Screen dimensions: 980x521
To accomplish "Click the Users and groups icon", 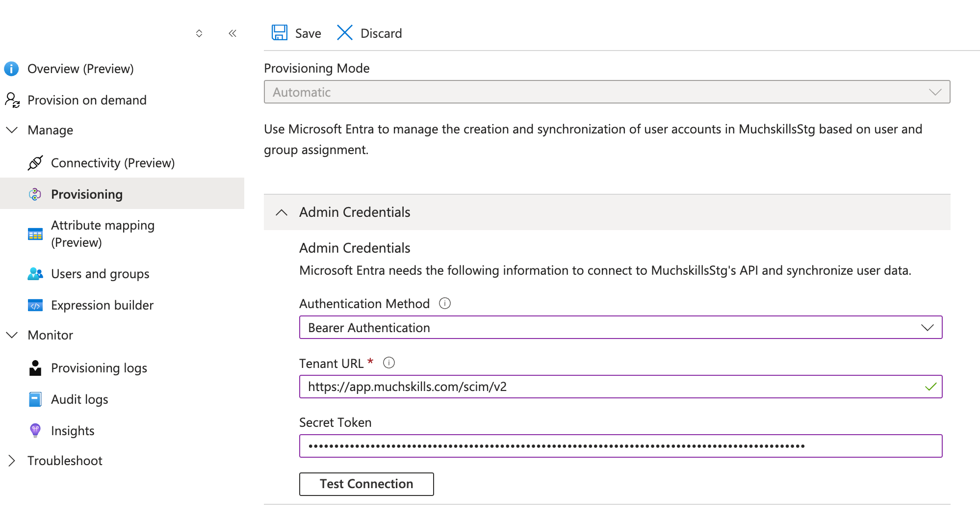I will (x=35, y=274).
